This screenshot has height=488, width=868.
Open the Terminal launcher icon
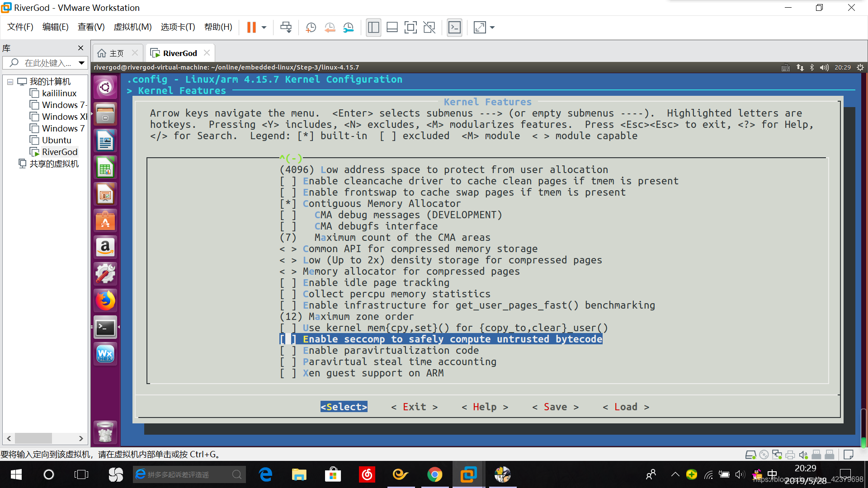pos(105,327)
